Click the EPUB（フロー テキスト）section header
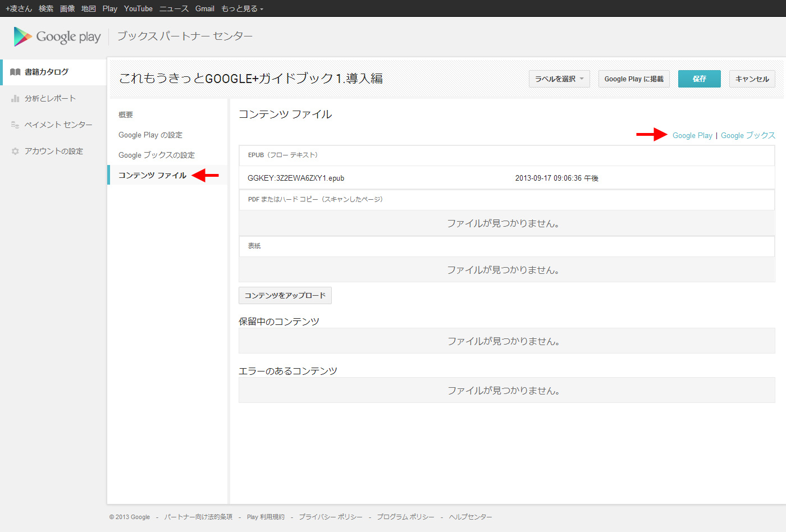Screen dimensions: 786x532 [507, 155]
